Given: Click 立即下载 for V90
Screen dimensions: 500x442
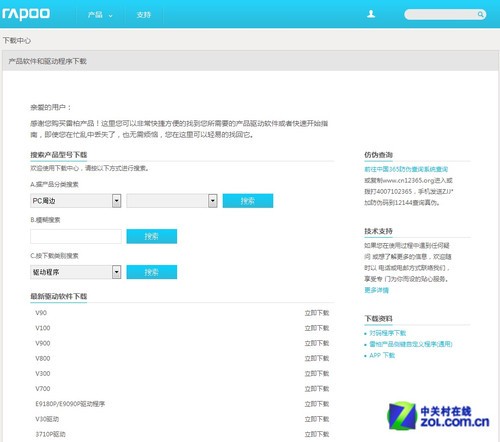Looking at the screenshot, I should 317,313.
